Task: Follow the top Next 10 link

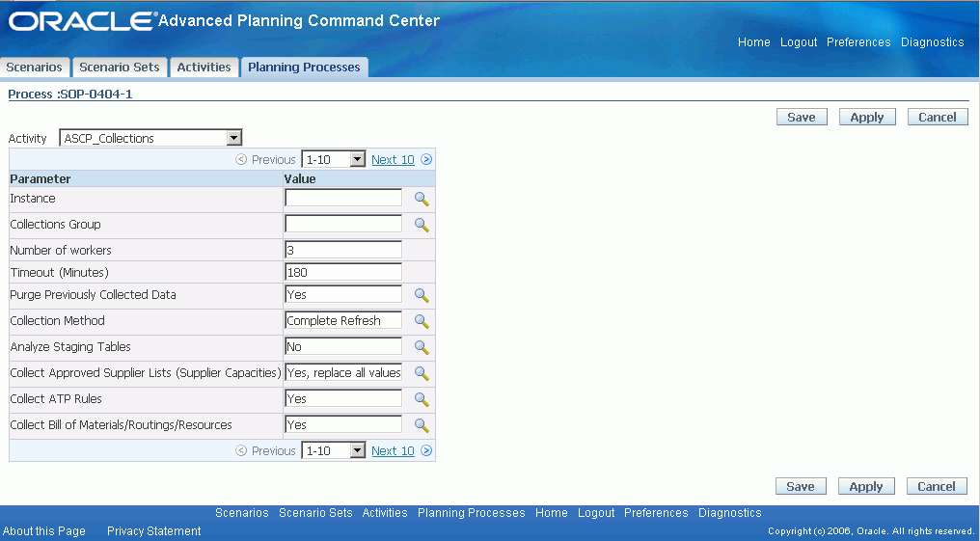Action: 393,159
